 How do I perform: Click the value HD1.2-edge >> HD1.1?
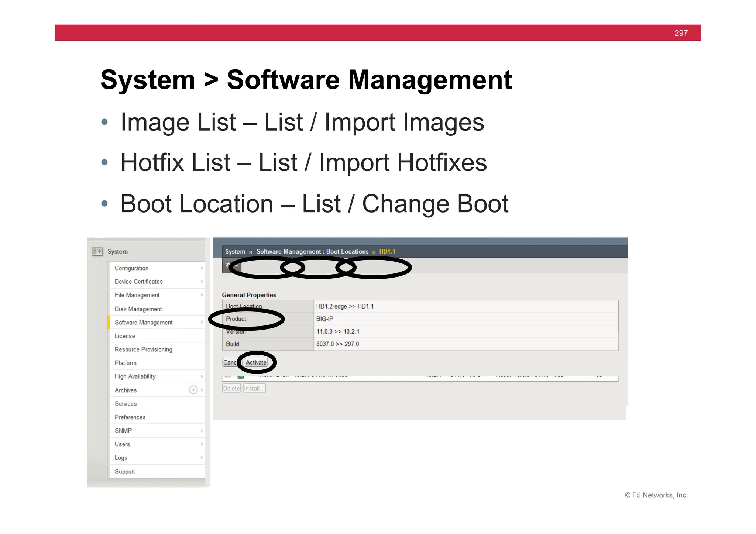[345, 306]
